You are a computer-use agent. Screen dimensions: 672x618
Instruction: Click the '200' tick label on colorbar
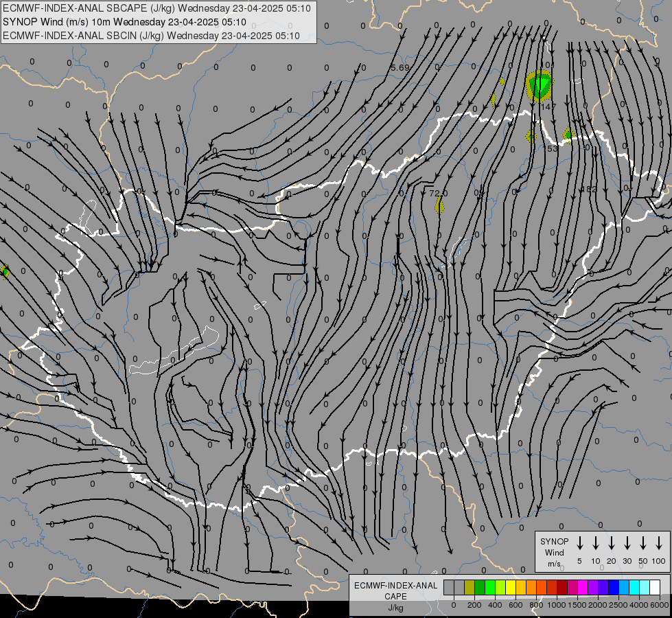coord(474,605)
